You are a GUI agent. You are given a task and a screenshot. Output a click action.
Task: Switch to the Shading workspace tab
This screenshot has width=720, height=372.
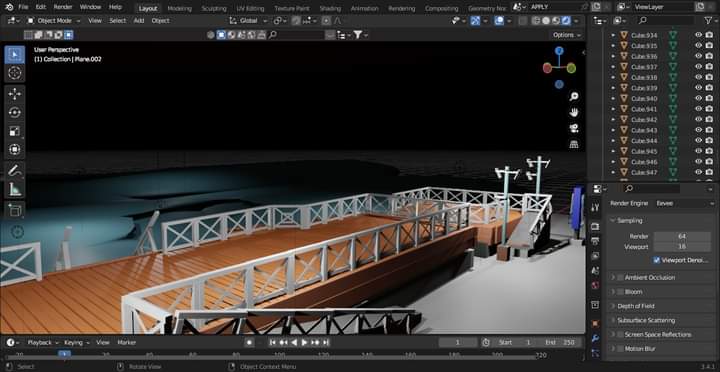(330, 8)
